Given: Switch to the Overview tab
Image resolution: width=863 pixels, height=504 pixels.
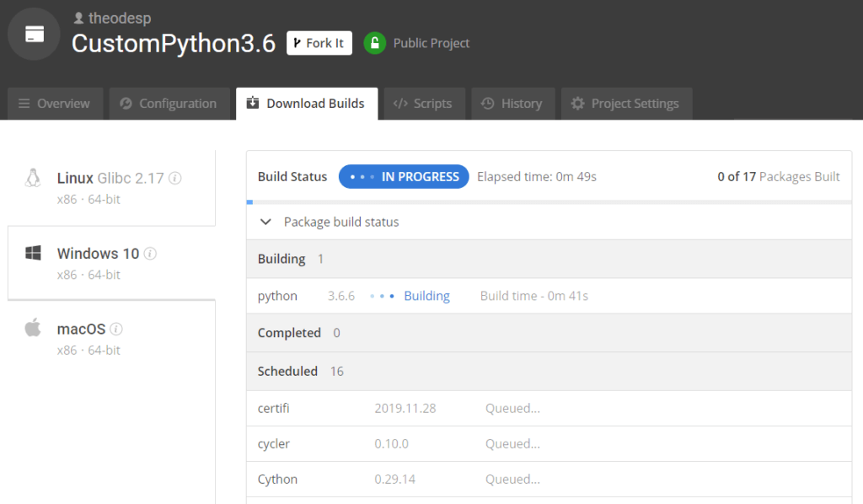Looking at the screenshot, I should 55,103.
